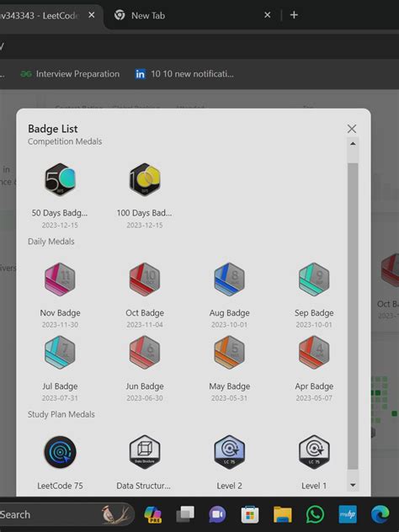Select the Oct Badge daily medal
Screen dimensions: 399x532
(x=145, y=279)
